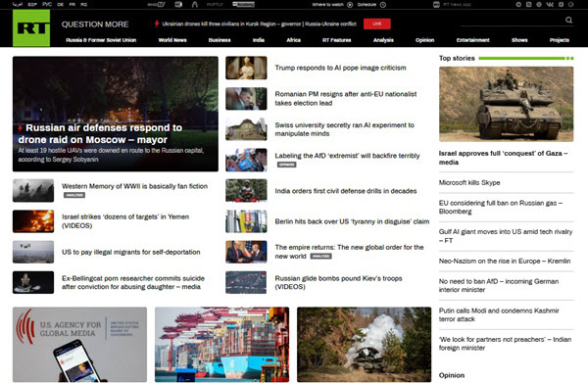Select the Opinion navigation tab

pos(424,40)
